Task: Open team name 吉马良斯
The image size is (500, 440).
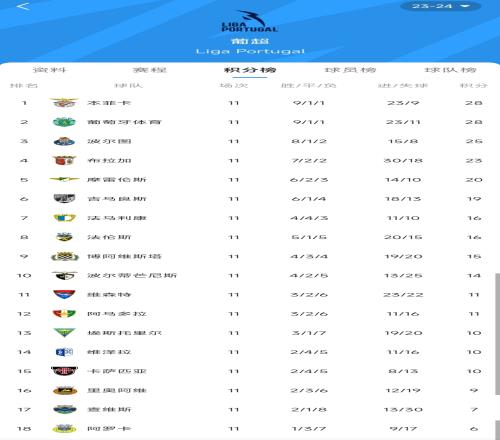Action: coord(117,199)
